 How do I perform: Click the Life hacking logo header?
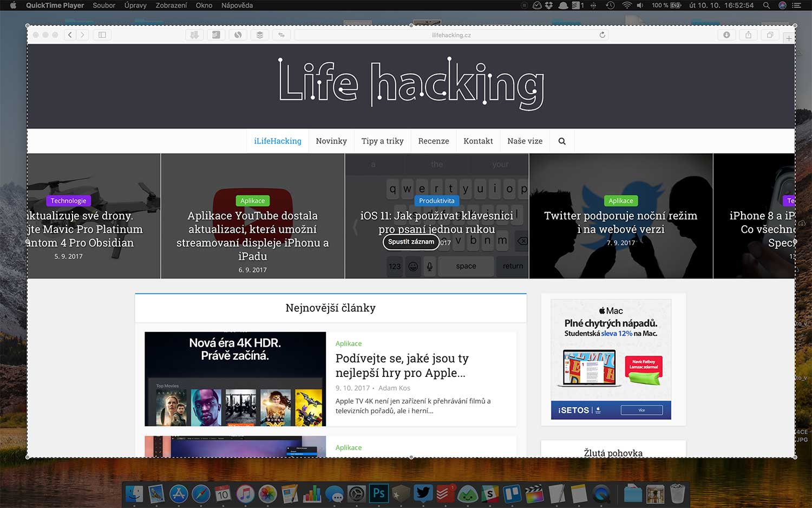pyautogui.click(x=411, y=84)
